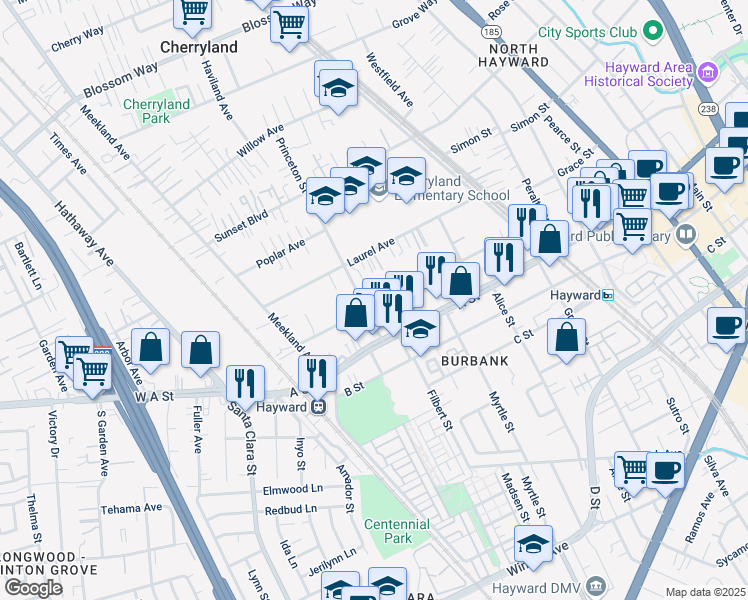Select the Thelma St street label

(x=33, y=518)
